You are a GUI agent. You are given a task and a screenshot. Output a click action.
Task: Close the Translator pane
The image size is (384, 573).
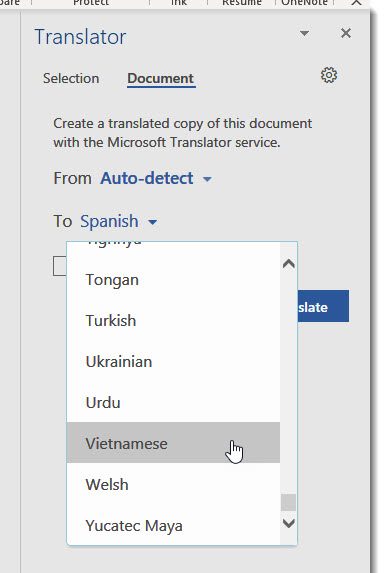click(x=346, y=33)
